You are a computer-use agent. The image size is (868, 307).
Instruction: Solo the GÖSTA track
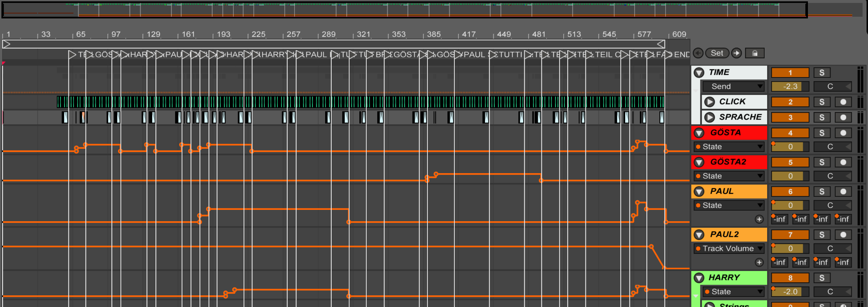tap(822, 133)
